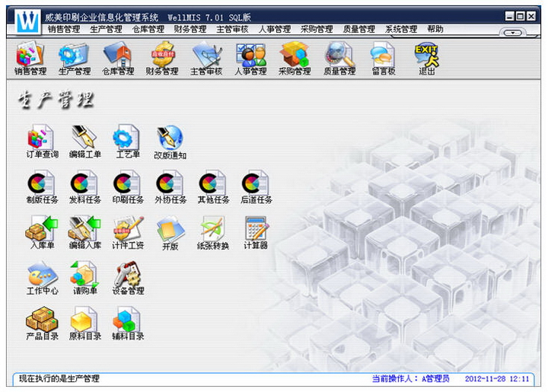Viewport: 548px width, 392px height.
Task: Expand the dropdown arrow below window controls
Action: click(x=515, y=33)
